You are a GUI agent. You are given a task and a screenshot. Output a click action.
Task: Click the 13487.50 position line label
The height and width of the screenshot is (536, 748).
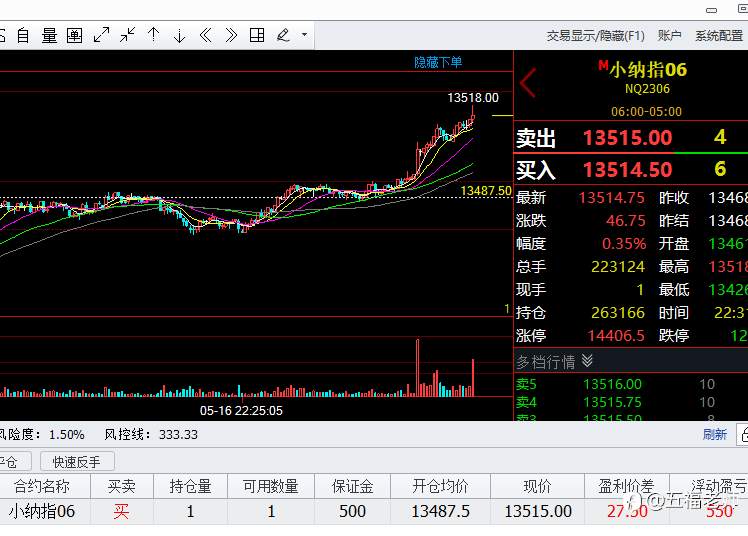click(486, 191)
